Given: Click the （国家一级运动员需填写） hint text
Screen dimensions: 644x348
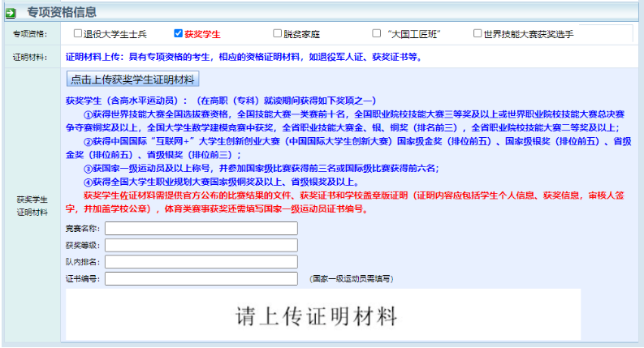Looking at the screenshot, I should tap(352, 279).
